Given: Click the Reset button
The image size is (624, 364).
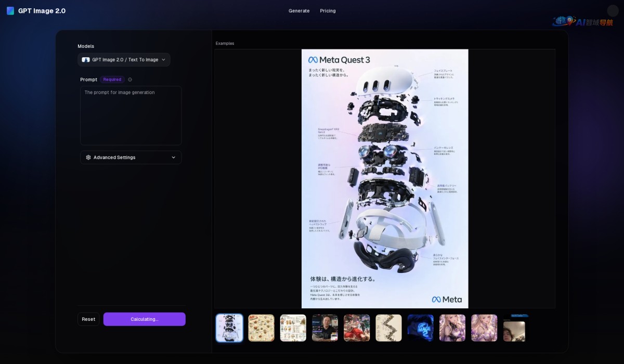Looking at the screenshot, I should tap(88, 319).
